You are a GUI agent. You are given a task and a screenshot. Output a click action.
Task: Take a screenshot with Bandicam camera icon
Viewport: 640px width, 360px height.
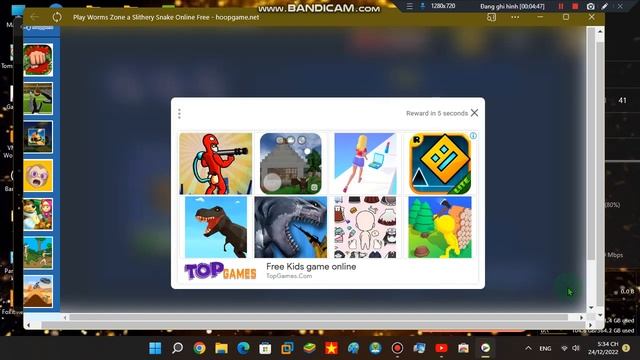[590, 6]
